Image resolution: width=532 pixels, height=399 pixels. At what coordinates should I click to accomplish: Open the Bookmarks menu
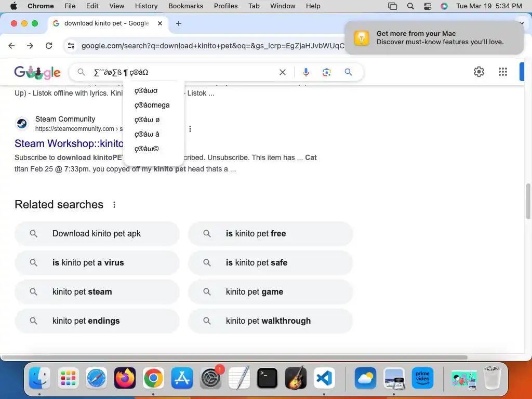(x=185, y=6)
